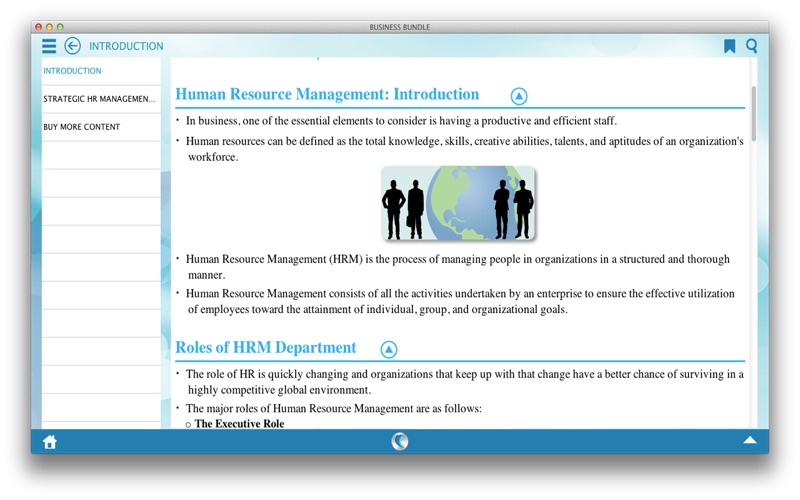Image resolution: width=800 pixels, height=500 pixels.
Task: Click the Roles of HRM Department heading
Action: pyautogui.click(x=265, y=347)
